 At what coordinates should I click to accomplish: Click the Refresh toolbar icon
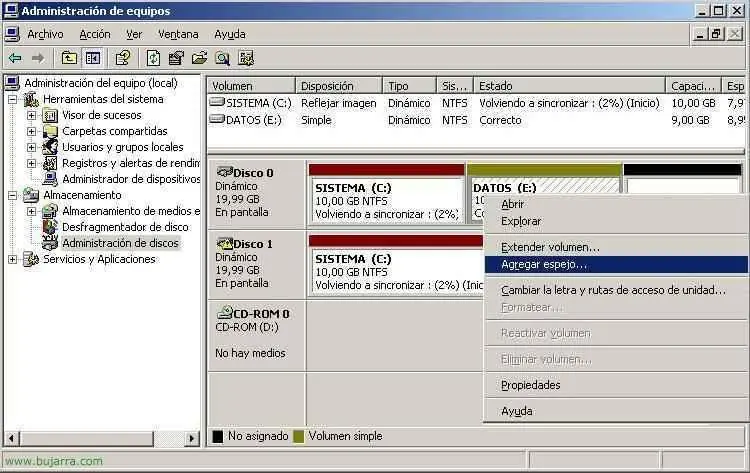point(153,58)
